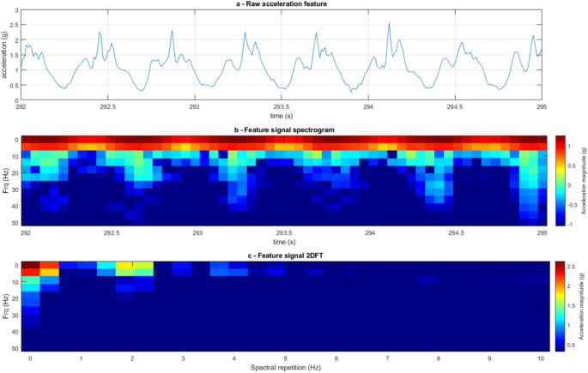Select the 'acceleration (g)' y-axis label

click(x=5, y=53)
